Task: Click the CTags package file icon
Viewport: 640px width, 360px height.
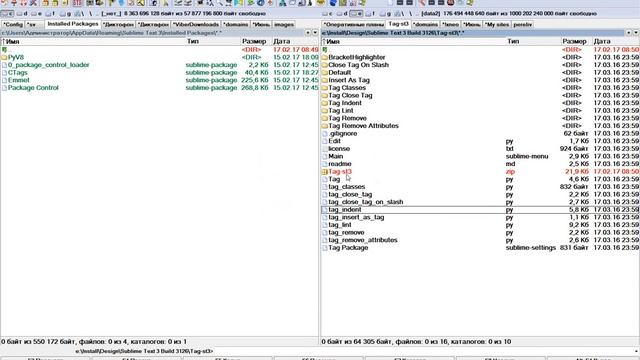Action: [4, 73]
